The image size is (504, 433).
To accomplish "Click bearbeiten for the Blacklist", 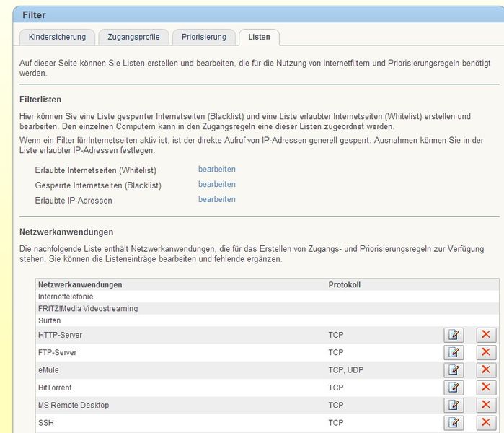I will click(216, 185).
